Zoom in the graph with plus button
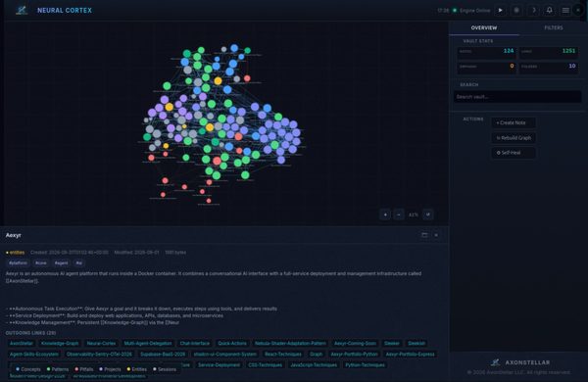The height and width of the screenshot is (382, 588). click(385, 215)
